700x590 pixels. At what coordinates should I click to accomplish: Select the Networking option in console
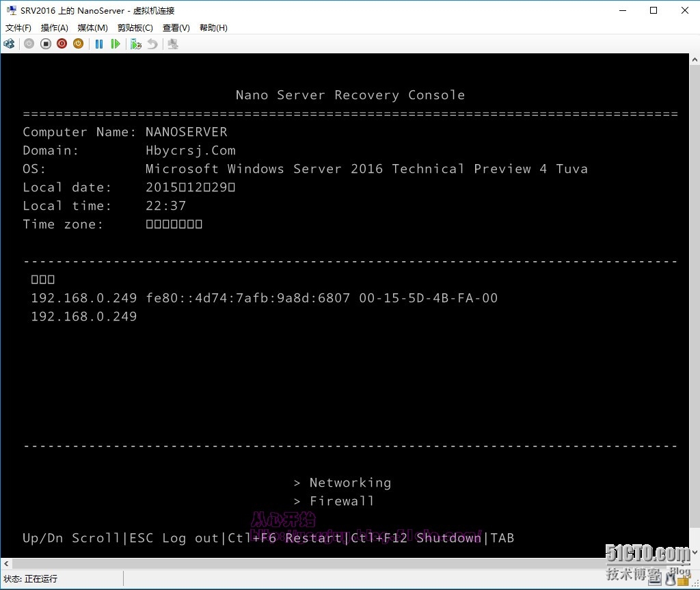coord(350,483)
